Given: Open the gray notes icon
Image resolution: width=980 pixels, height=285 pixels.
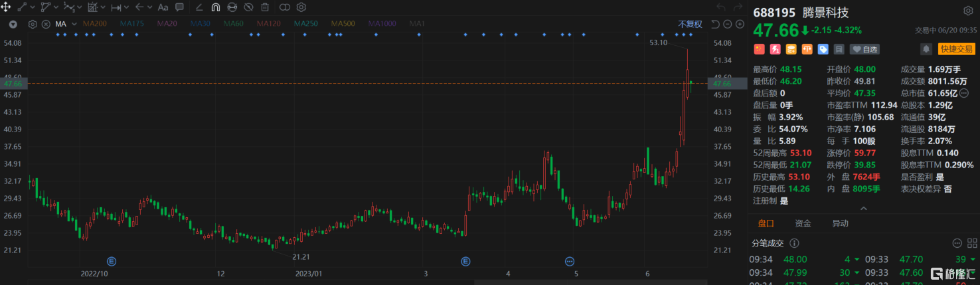Looking at the screenshot, I should pos(839,49).
